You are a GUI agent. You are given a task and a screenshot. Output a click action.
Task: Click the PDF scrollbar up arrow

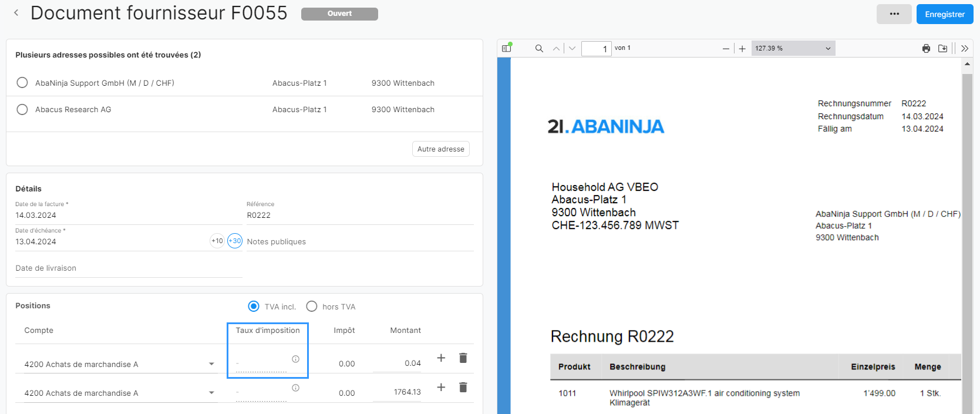tap(967, 63)
